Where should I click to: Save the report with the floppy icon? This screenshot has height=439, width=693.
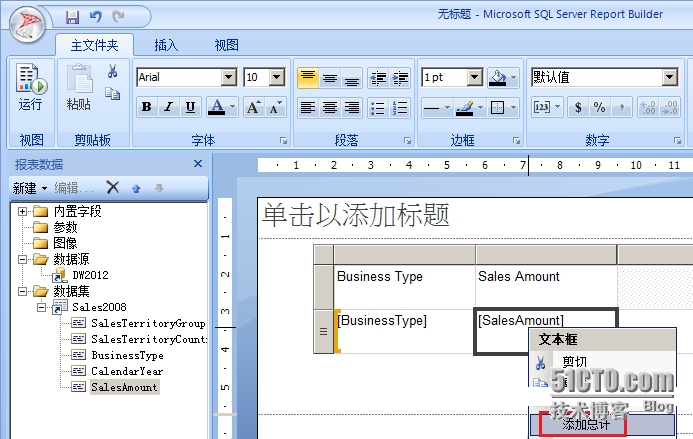click(x=72, y=17)
